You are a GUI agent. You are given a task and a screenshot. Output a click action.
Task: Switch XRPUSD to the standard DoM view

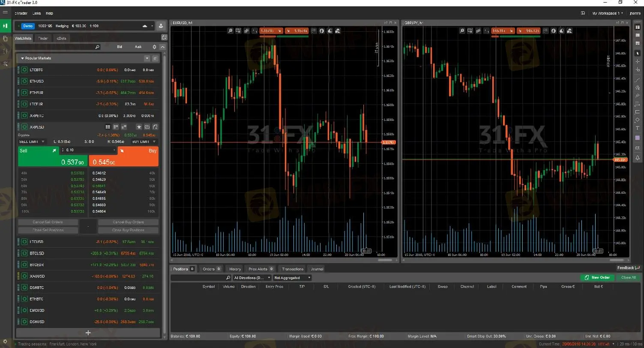point(108,127)
